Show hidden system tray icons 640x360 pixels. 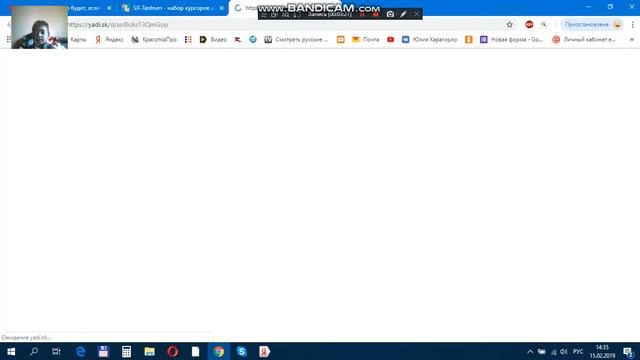pyautogui.click(x=530, y=351)
